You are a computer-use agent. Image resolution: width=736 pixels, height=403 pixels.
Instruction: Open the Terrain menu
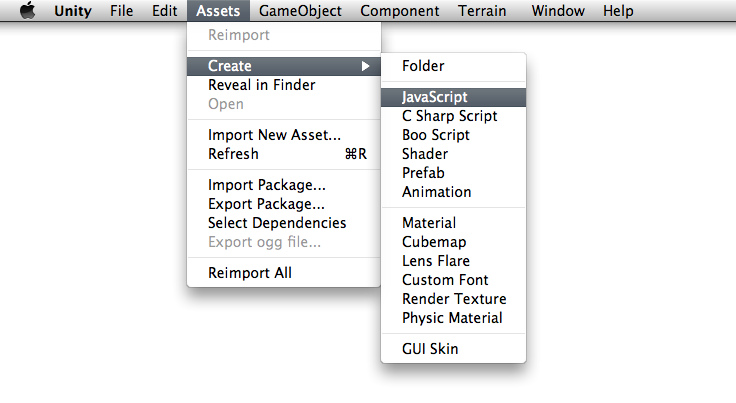coord(482,10)
